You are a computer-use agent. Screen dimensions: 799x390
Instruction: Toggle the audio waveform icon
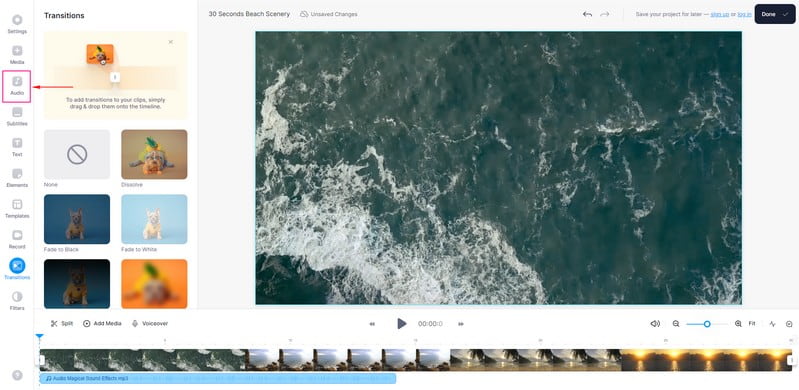[773, 324]
